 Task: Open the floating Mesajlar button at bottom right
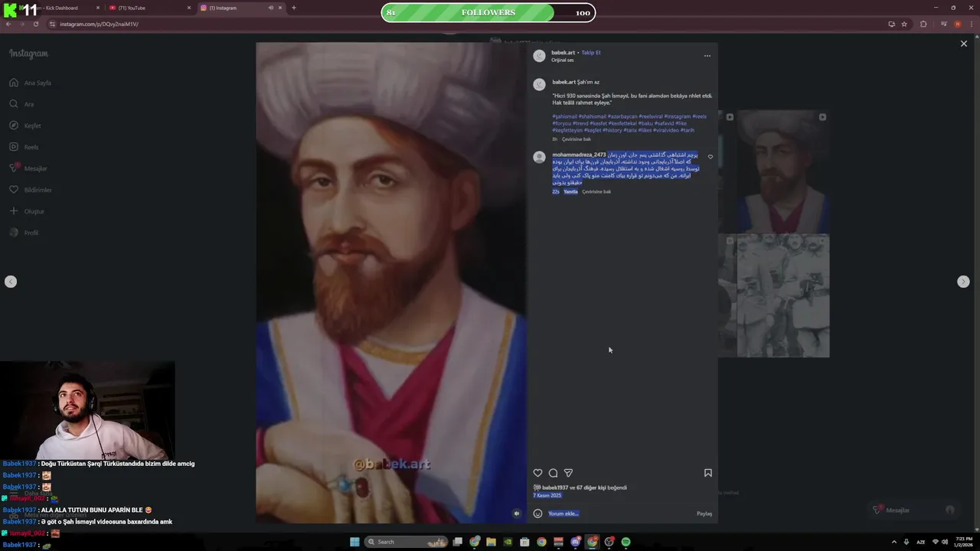pyautogui.click(x=916, y=510)
